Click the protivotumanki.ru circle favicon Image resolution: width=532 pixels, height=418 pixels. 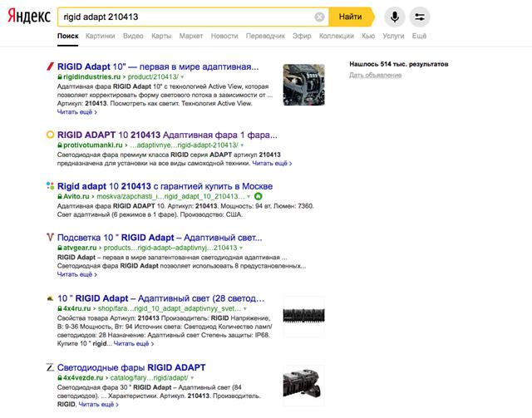pos(50,133)
